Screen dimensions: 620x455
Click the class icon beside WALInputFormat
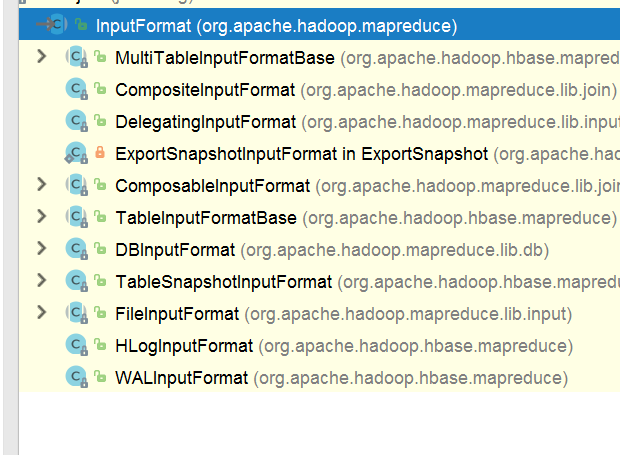pyautogui.click(x=77, y=377)
